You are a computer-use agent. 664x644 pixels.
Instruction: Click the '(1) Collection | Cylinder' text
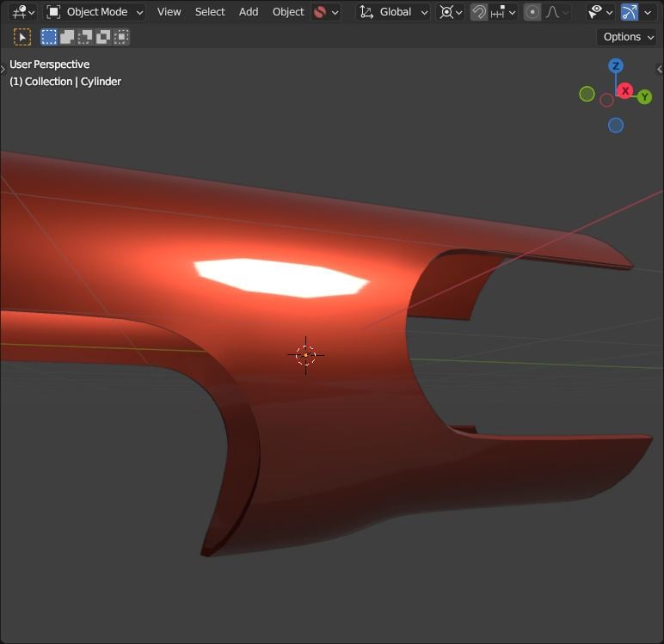(65, 82)
